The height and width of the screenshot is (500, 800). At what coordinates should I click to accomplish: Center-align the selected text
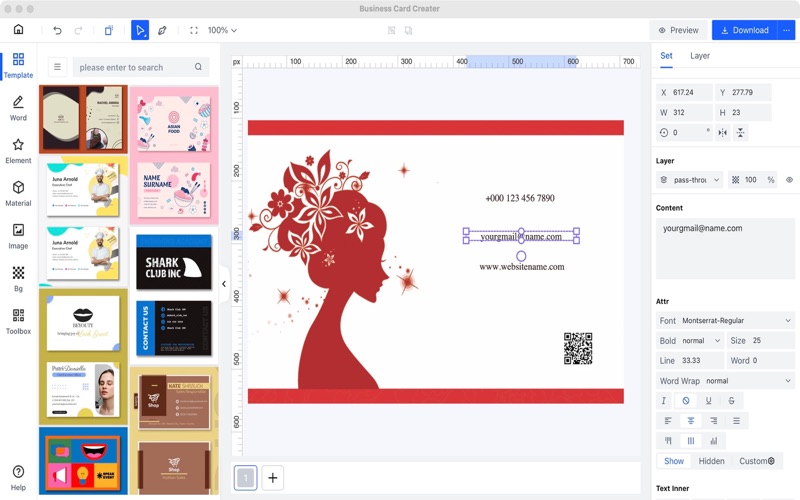(691, 421)
